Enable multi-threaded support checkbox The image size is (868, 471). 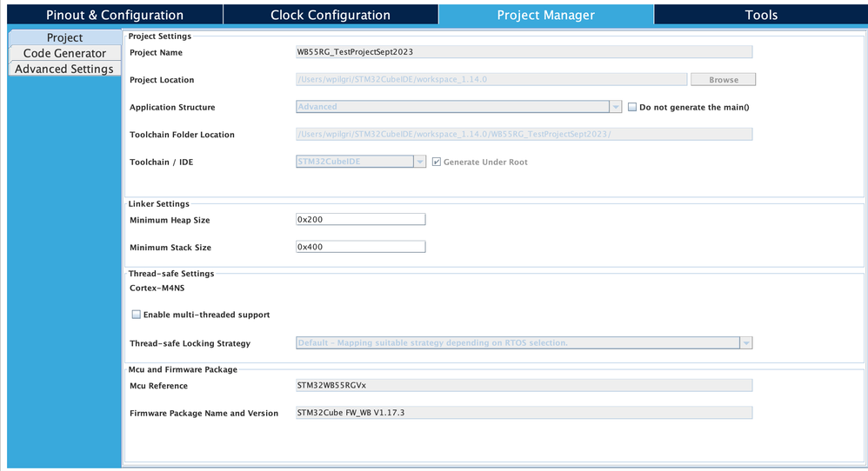[137, 315]
